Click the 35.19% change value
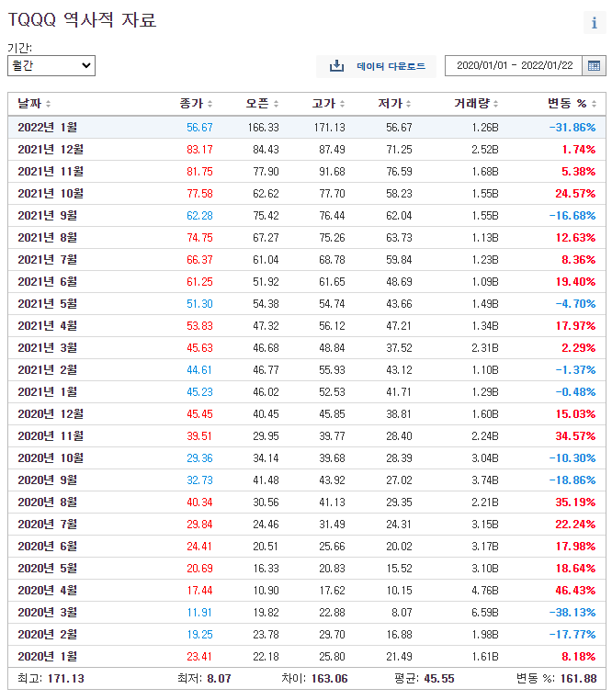Image resolution: width=612 pixels, height=700 pixels. pyautogui.click(x=575, y=502)
